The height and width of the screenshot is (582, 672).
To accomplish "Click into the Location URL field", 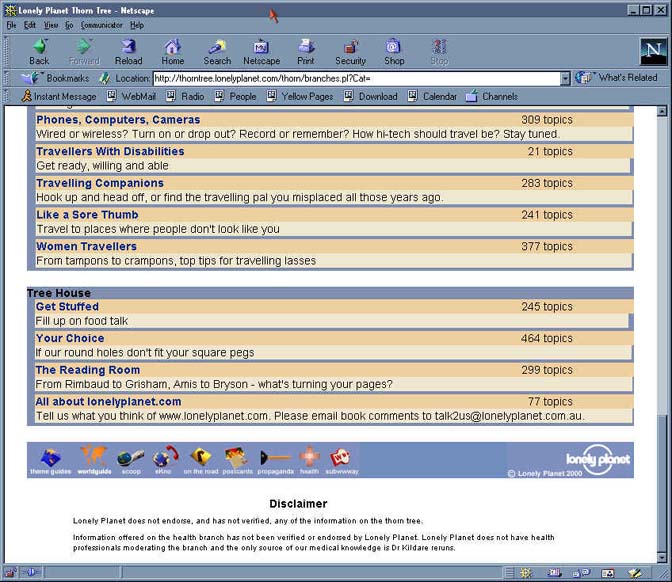I will (x=357, y=78).
